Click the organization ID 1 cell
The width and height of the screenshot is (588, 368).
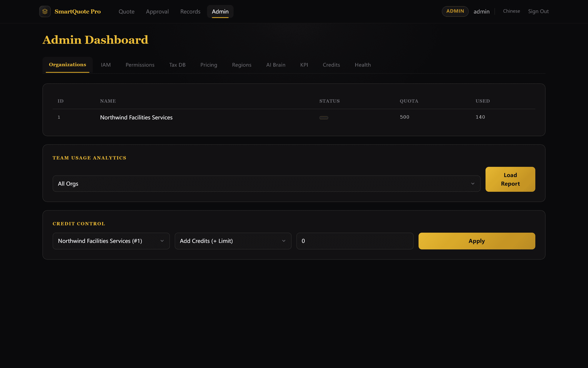pos(59,117)
